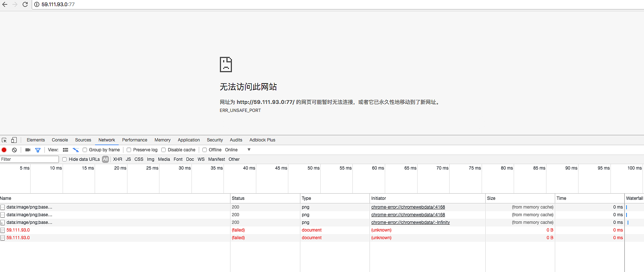Check the Disable cache option

pyautogui.click(x=163, y=150)
